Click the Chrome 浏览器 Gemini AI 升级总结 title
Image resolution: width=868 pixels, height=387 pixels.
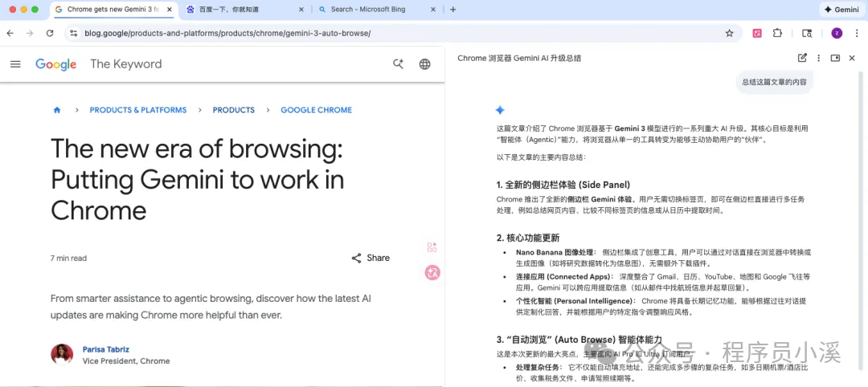519,58
